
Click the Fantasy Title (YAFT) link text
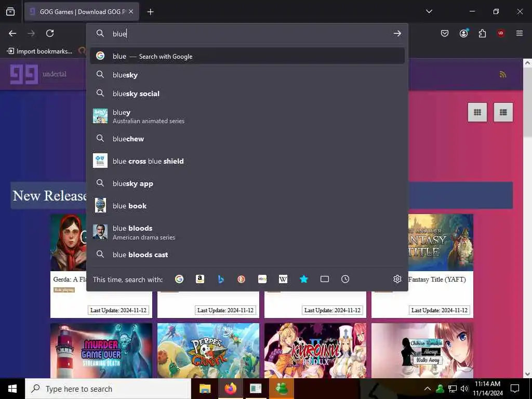pyautogui.click(x=437, y=279)
